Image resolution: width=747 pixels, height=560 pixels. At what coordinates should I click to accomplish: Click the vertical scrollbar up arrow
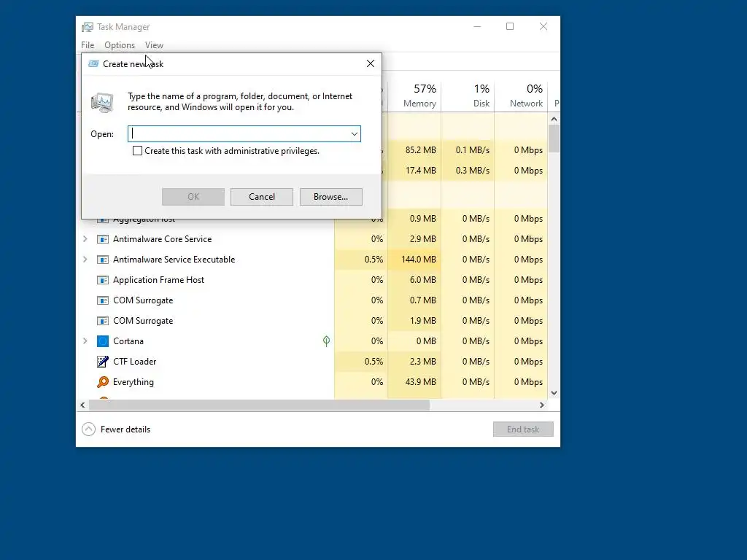click(554, 119)
